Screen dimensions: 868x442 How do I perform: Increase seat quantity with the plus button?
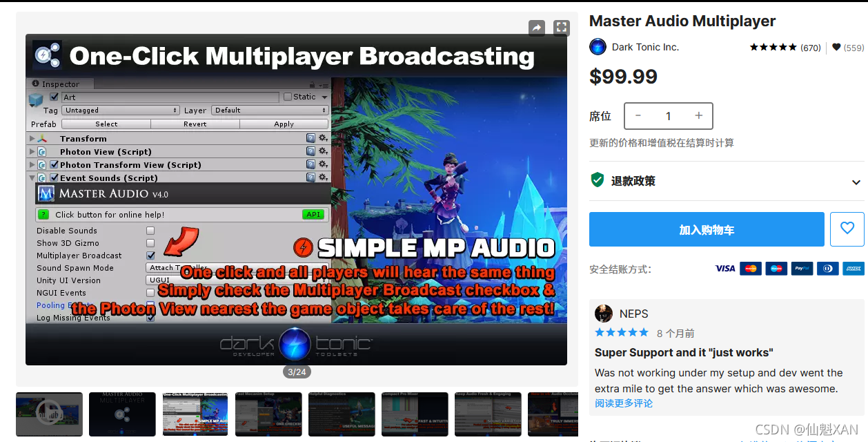point(699,115)
